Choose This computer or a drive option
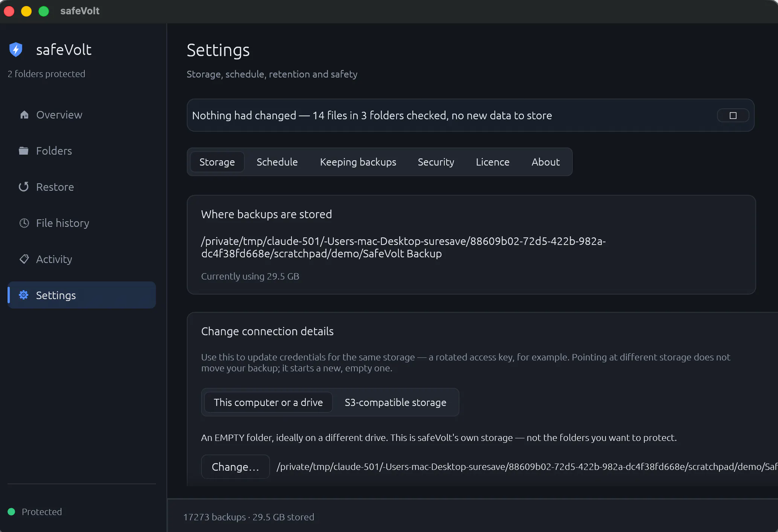 [268, 402]
